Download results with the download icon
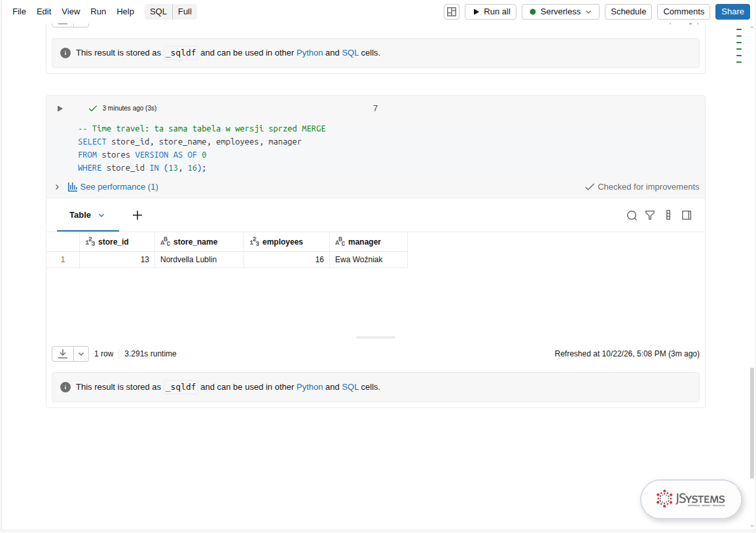 63,354
